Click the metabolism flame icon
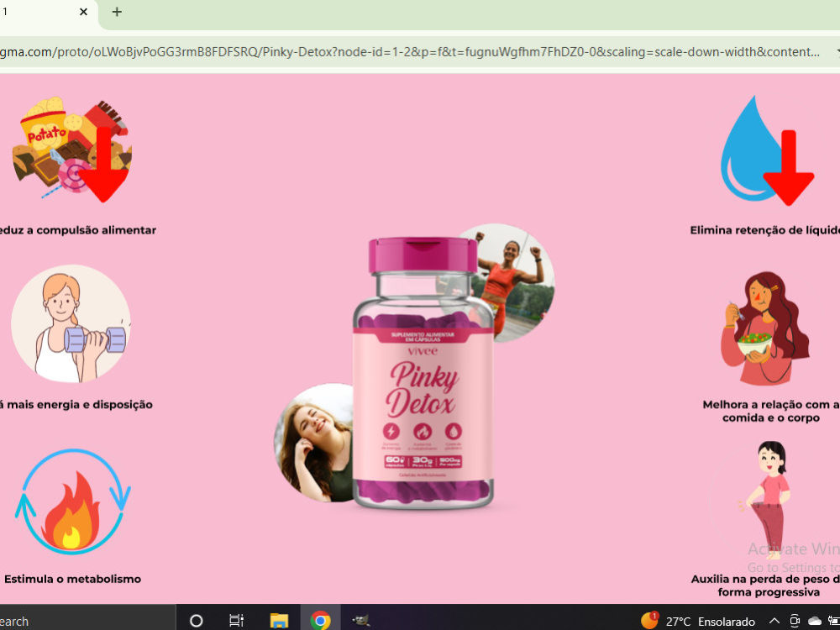This screenshot has height=630, width=840. point(73,502)
